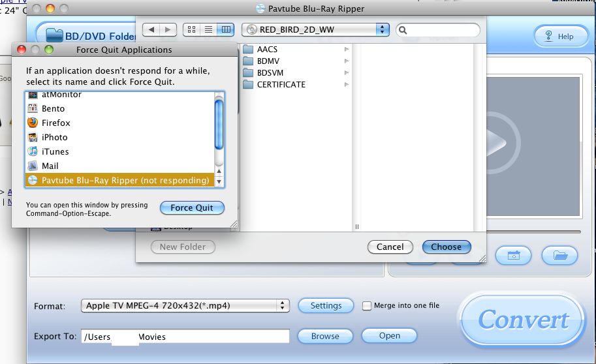Click the Bento application icon

click(33, 108)
